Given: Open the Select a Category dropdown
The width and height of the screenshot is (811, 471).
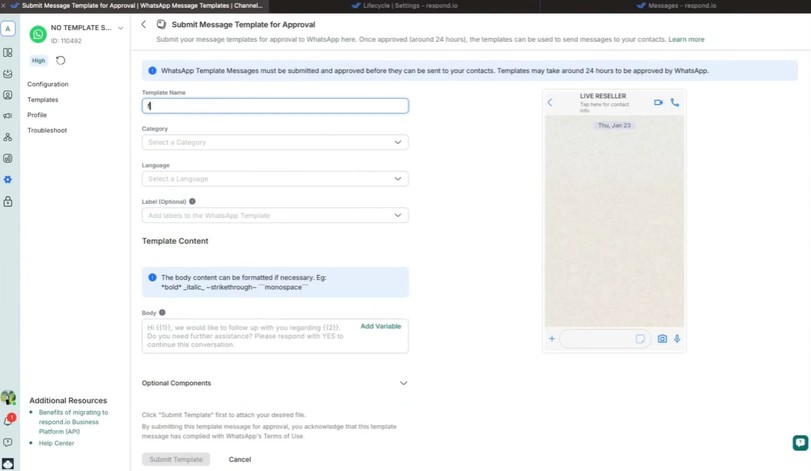Looking at the screenshot, I should (275, 142).
